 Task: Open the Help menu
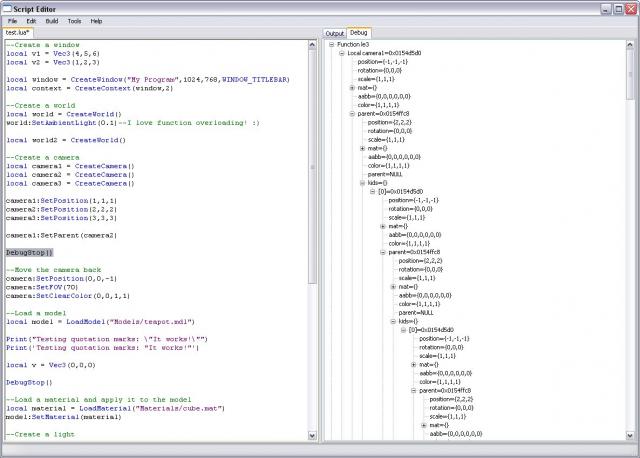pyautogui.click(x=96, y=20)
